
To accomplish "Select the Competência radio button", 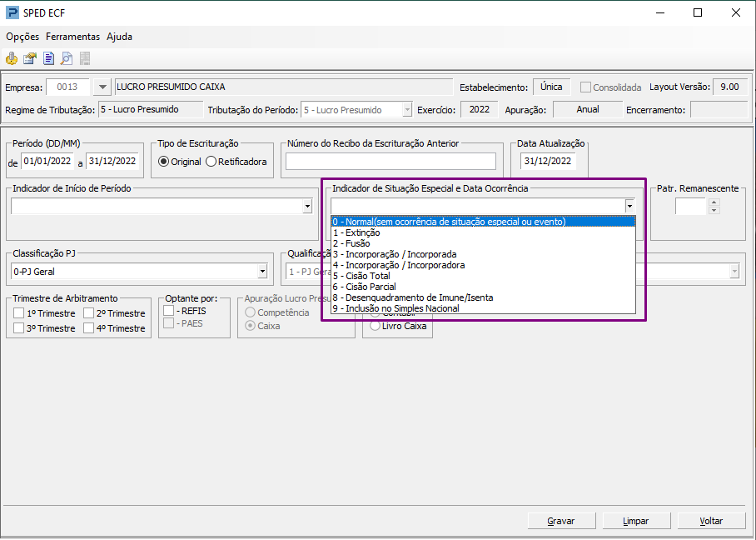I will 251,312.
